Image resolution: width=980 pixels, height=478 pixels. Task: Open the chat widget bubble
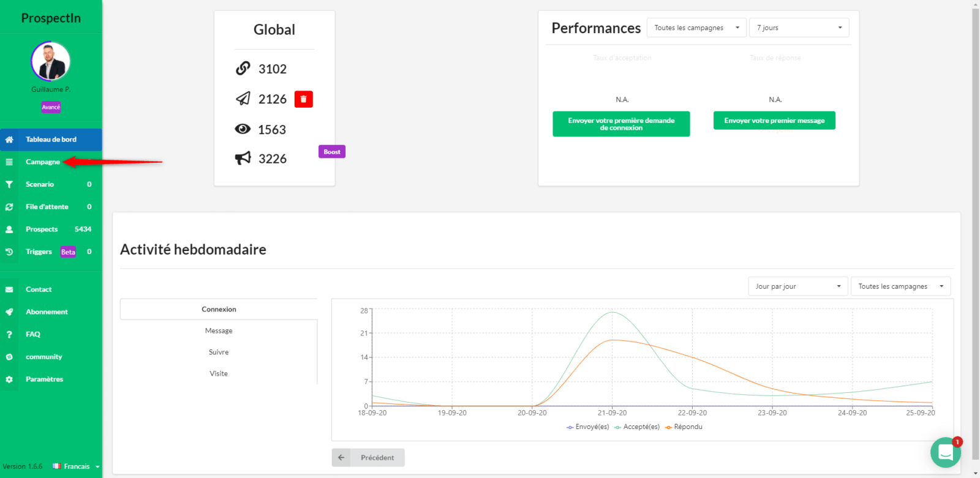(946, 452)
